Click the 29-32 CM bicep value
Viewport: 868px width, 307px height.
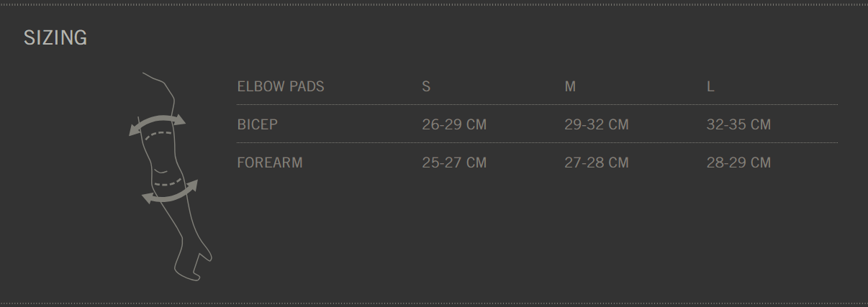pos(597,124)
